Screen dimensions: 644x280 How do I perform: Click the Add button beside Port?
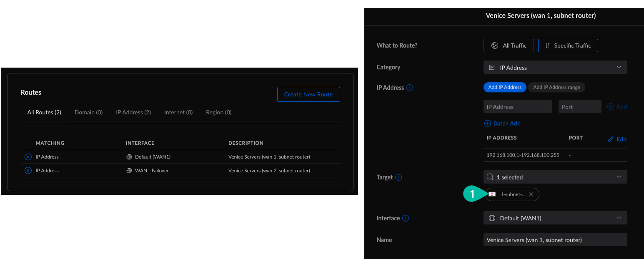tap(617, 107)
